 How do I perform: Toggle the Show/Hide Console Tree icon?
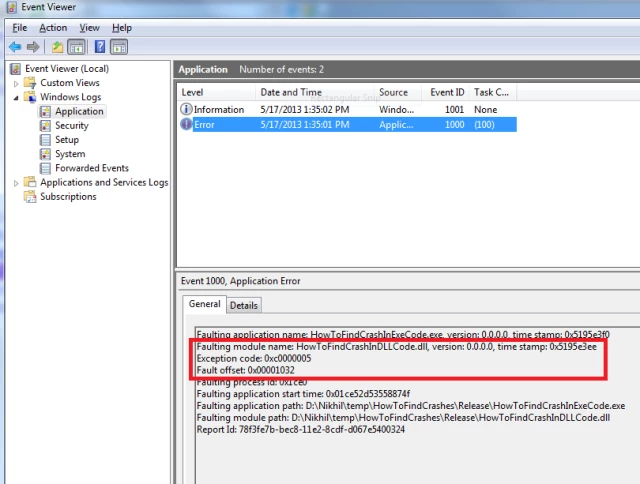(x=76, y=47)
